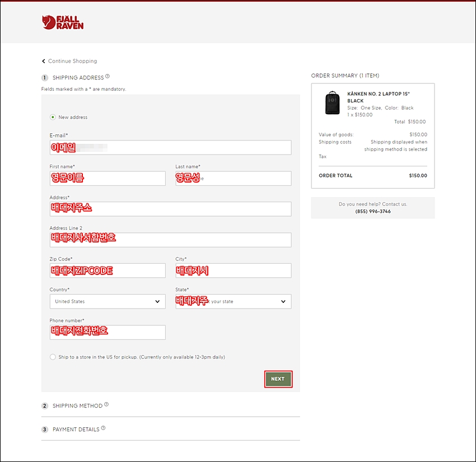This screenshot has width=476, height=462.
Task: Click the Continue Shopping link
Action: (x=73, y=61)
